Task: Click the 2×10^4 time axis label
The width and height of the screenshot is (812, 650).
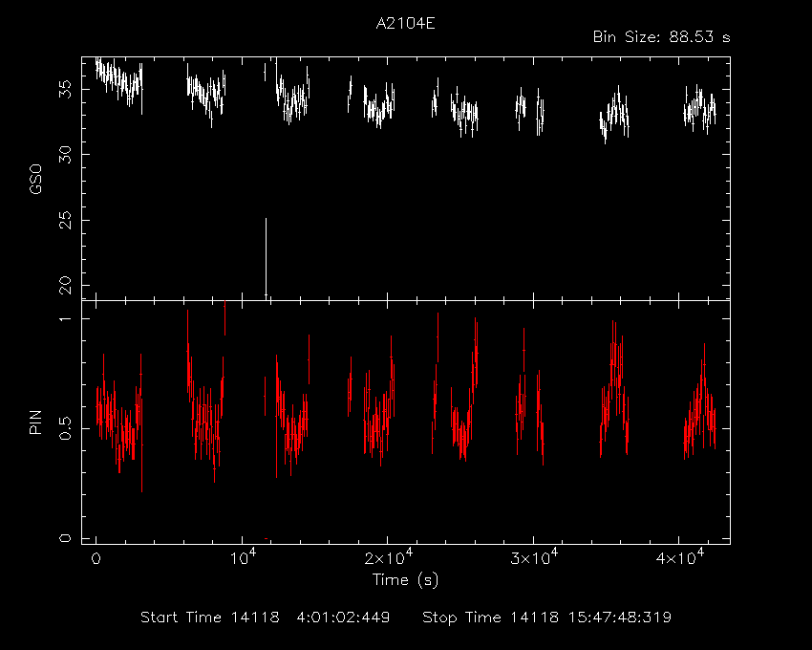Action: point(389,556)
